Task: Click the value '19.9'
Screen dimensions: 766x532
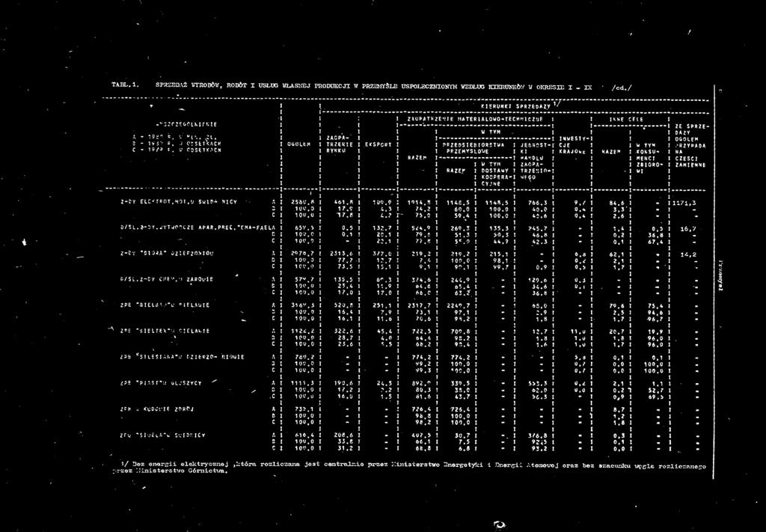Action: (654, 332)
